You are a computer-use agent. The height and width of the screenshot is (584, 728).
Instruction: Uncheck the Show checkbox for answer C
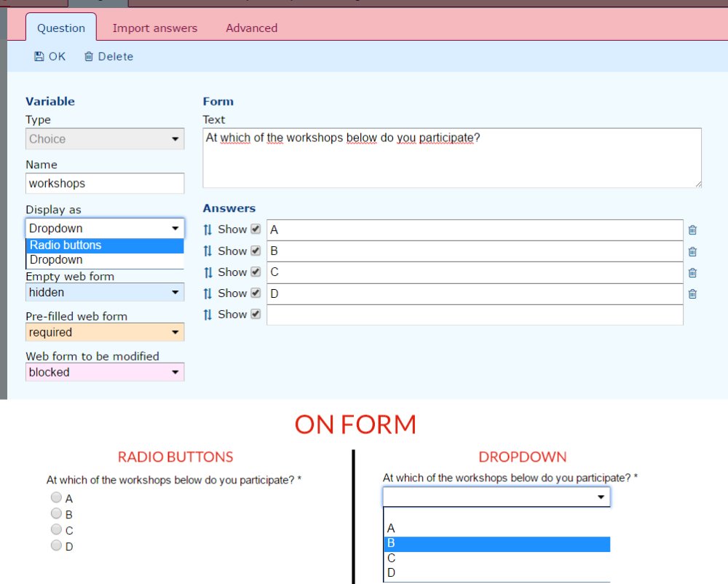256,272
